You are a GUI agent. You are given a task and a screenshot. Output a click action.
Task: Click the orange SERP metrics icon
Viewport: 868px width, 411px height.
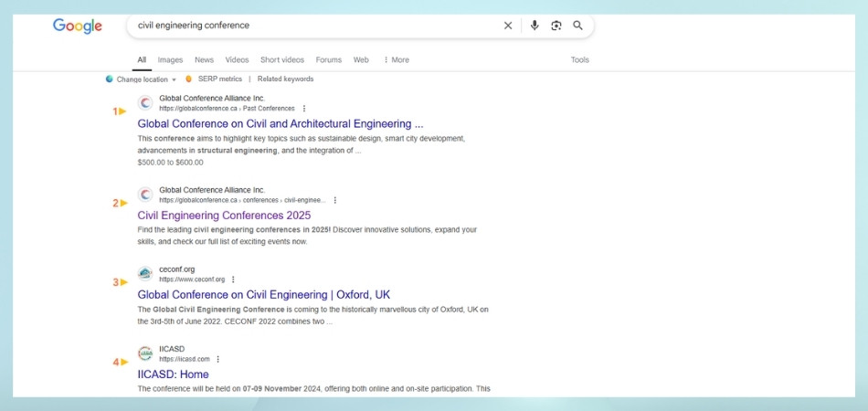click(x=189, y=79)
